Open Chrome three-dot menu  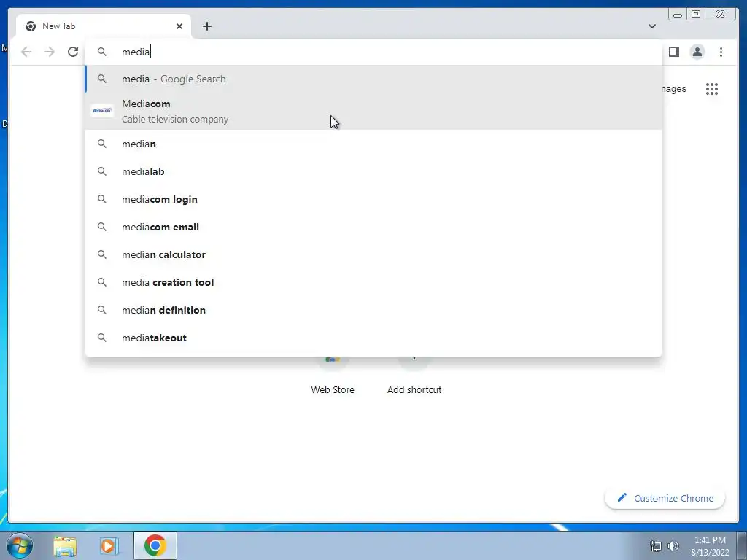pos(721,52)
